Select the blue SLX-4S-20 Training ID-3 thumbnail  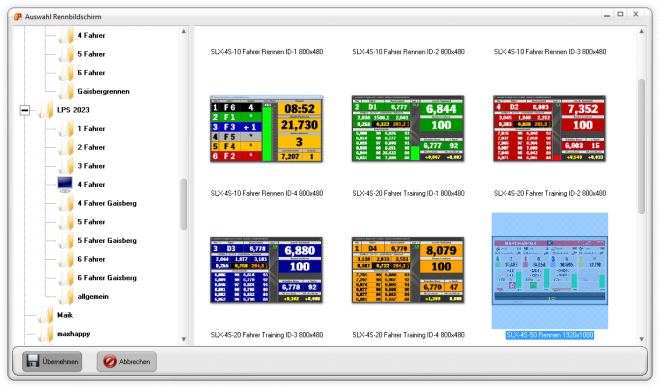[x=266, y=270]
